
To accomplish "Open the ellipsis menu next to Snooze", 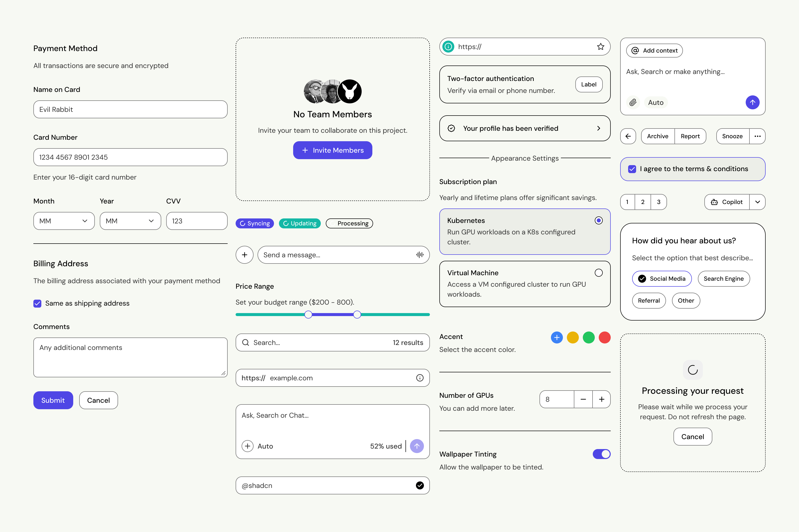I will coord(757,136).
